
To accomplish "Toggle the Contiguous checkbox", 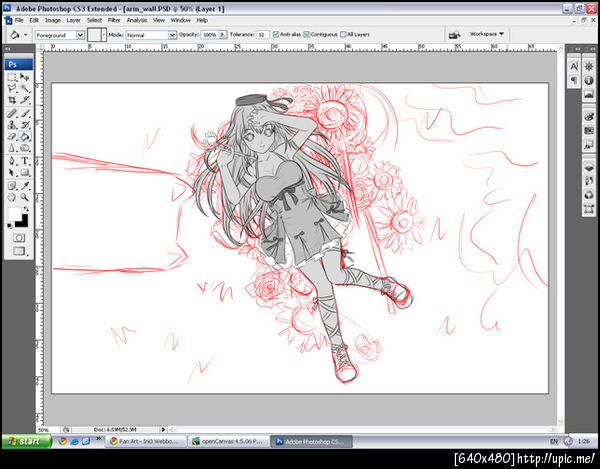I will (307, 34).
